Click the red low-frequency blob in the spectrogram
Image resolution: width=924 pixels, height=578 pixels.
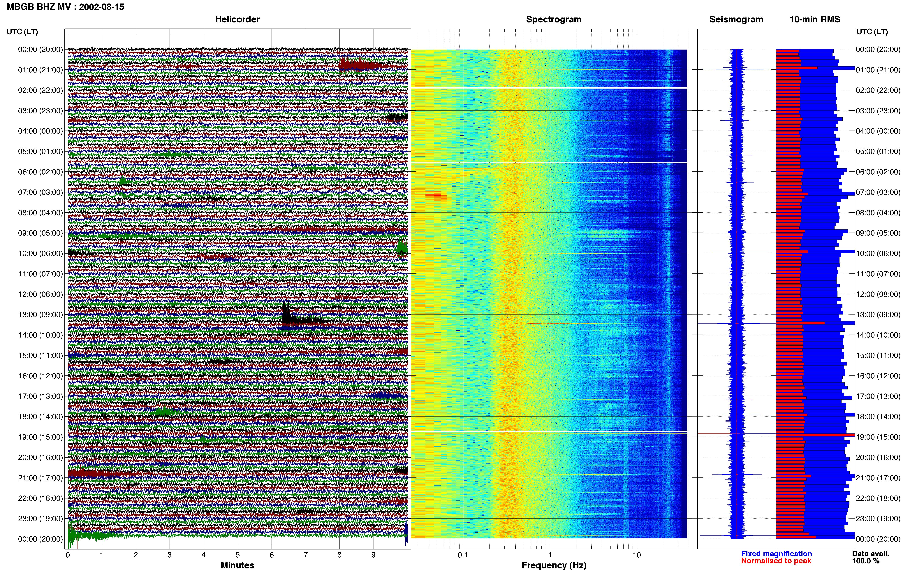436,195
